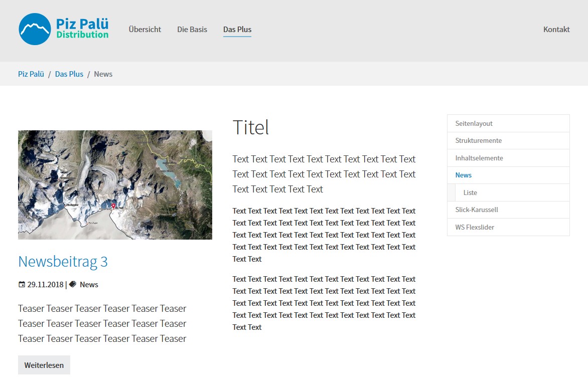Click the calendar icon next to the date

(x=21, y=284)
